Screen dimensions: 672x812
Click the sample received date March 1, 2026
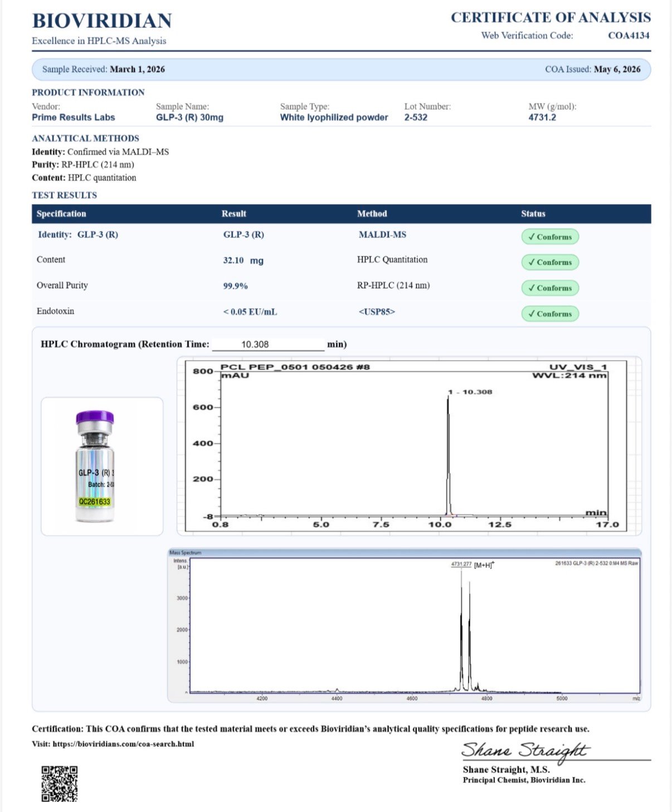pos(137,70)
